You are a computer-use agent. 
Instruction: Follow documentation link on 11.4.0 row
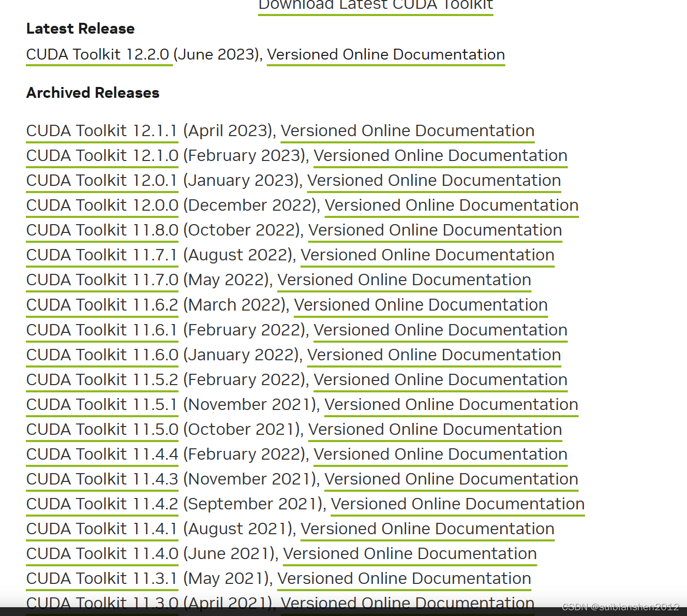pos(410,553)
